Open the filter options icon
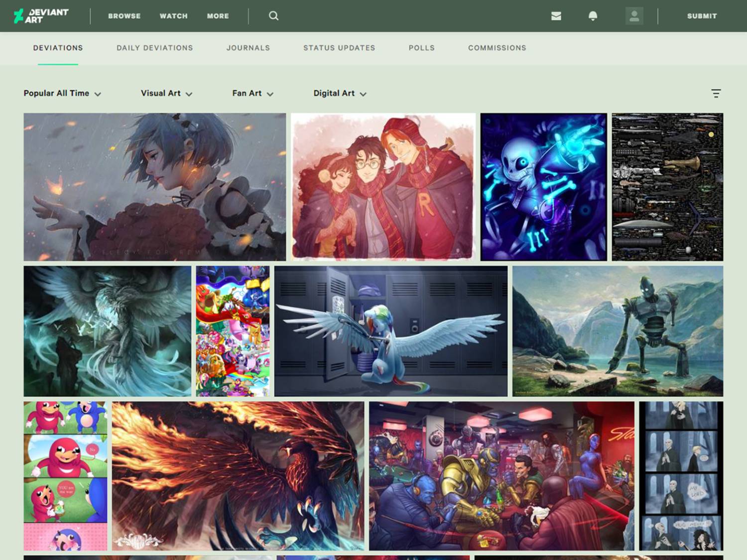Viewport: 747px width, 560px height. (x=716, y=94)
